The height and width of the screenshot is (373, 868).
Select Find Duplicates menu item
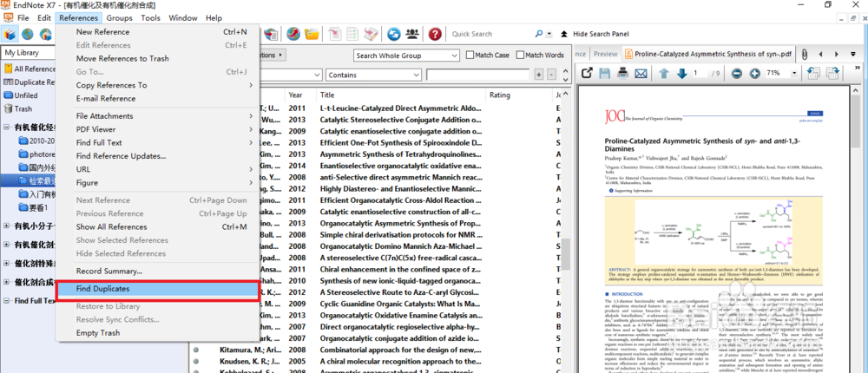[157, 289]
